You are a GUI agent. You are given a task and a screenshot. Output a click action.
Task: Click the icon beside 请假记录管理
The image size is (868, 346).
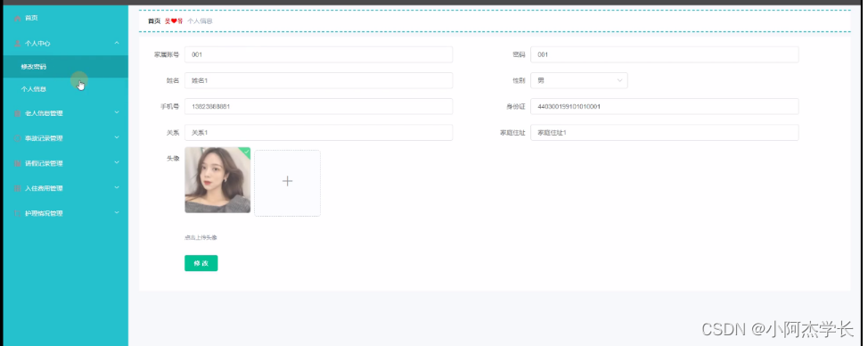17,163
